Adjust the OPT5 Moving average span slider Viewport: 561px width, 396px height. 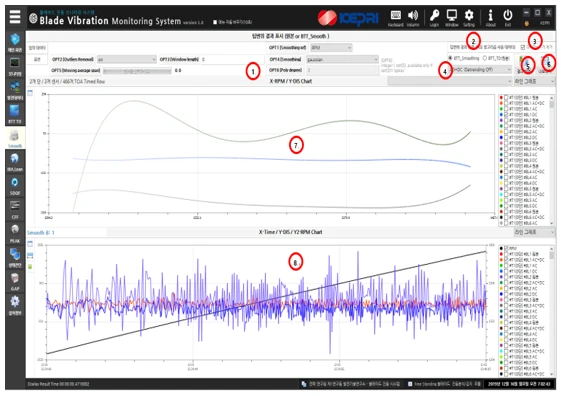pyautogui.click(x=137, y=71)
